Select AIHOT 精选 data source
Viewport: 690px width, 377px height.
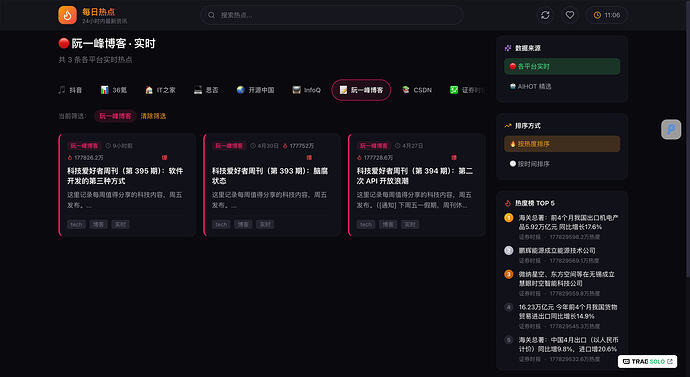(562, 87)
